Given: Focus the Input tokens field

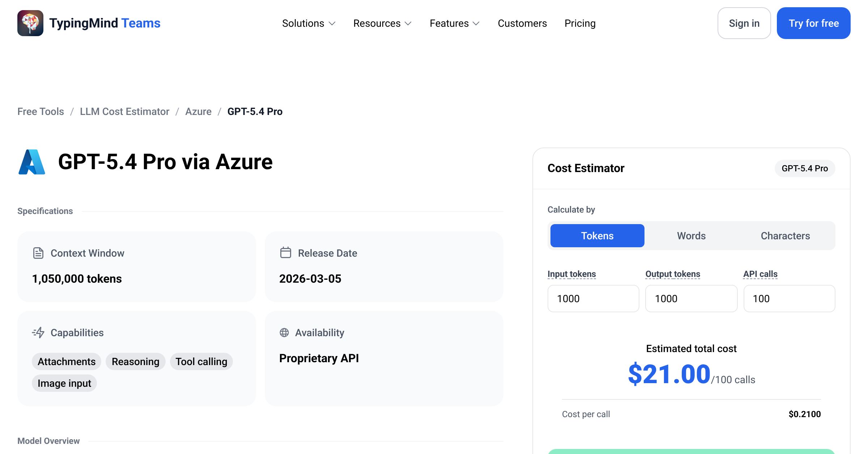Looking at the screenshot, I should click(x=593, y=299).
